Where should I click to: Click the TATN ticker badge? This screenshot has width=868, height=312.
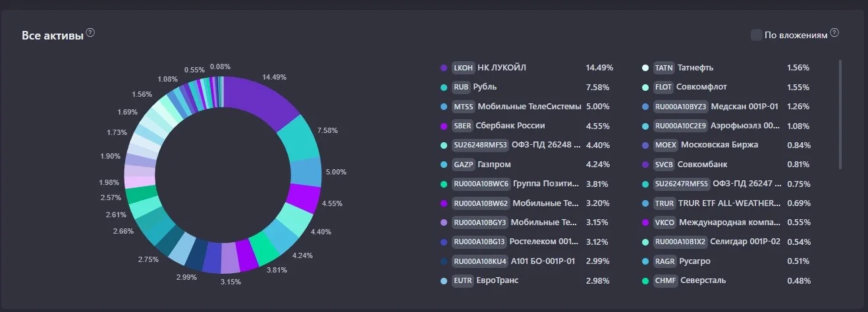(665, 68)
